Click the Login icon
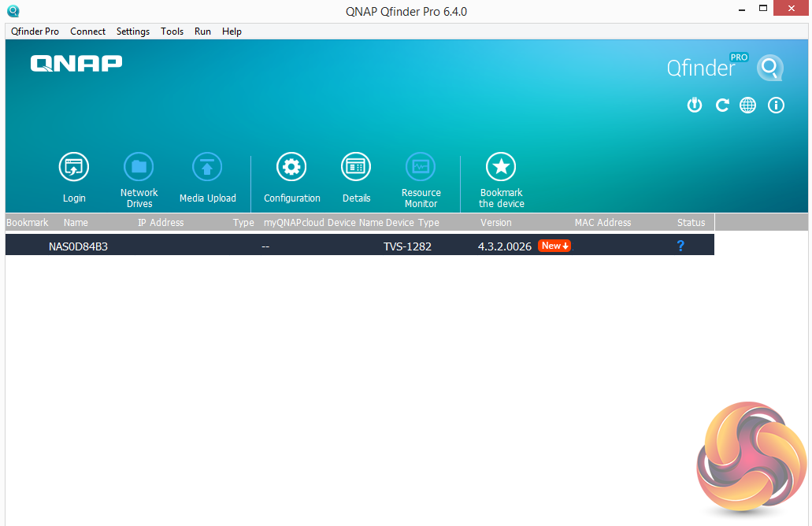Image resolution: width=812 pixels, height=526 pixels. pos(73,167)
